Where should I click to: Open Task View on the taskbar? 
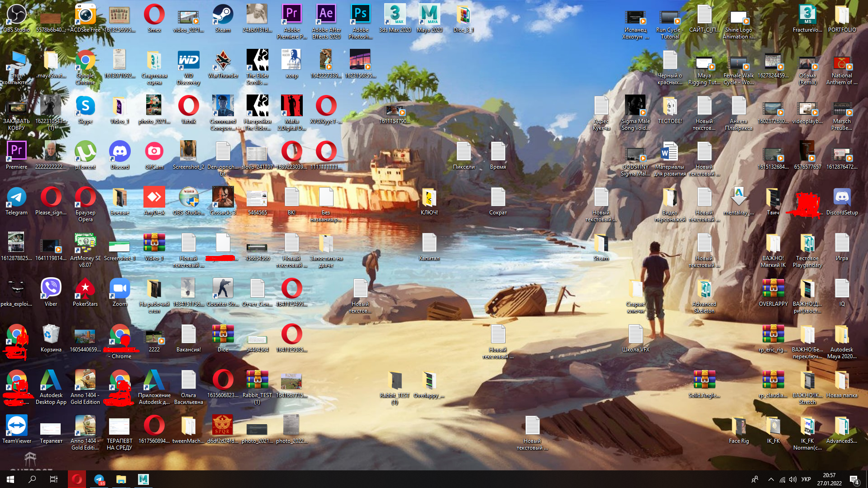pos(54,479)
